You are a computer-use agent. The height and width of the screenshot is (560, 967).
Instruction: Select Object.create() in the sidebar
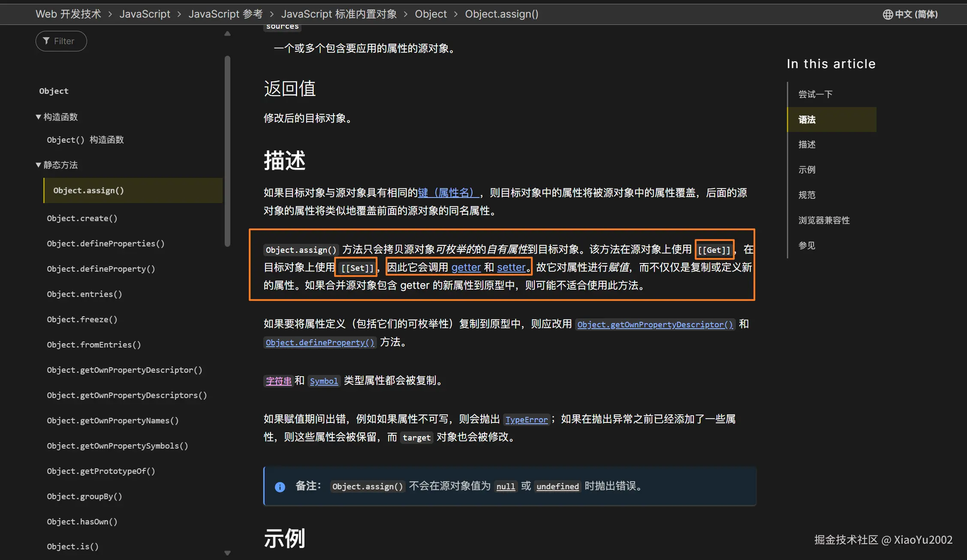[x=82, y=218]
